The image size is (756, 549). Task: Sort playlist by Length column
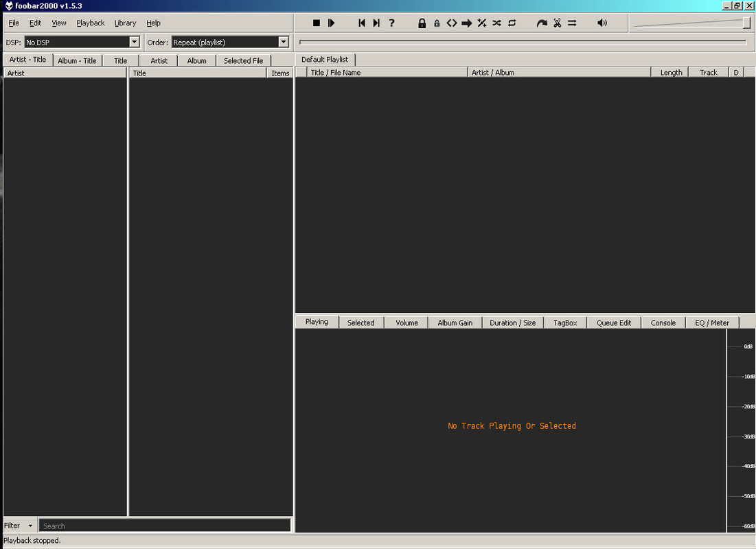pos(669,72)
